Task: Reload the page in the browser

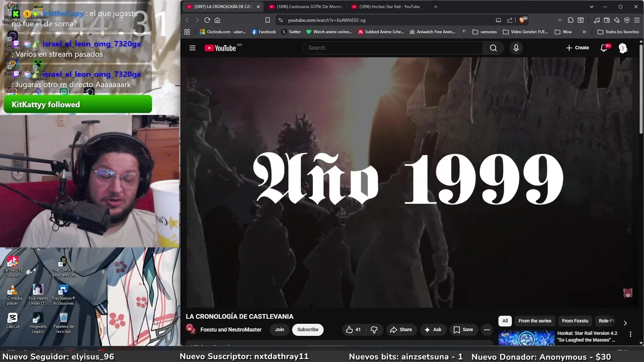Action: (207, 20)
